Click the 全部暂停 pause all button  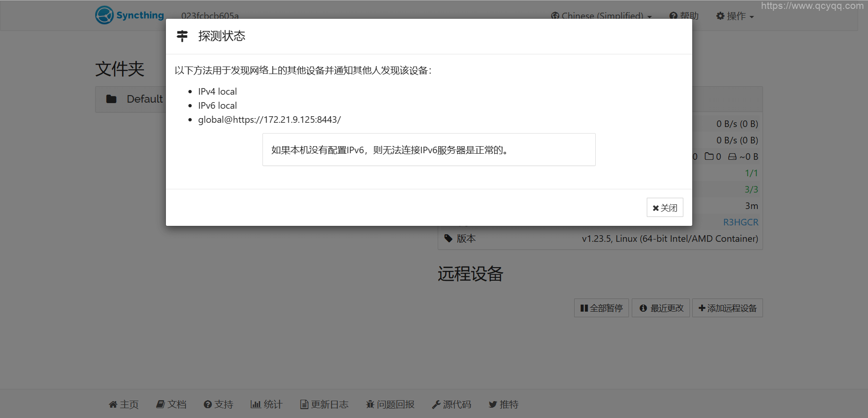coord(601,308)
